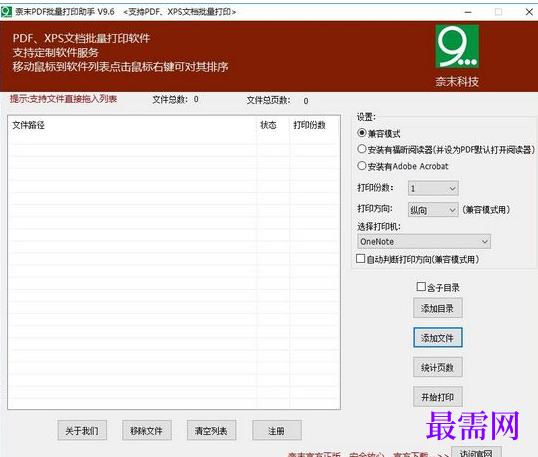
Task: Click the 文件总页数 label
Action: [268, 101]
